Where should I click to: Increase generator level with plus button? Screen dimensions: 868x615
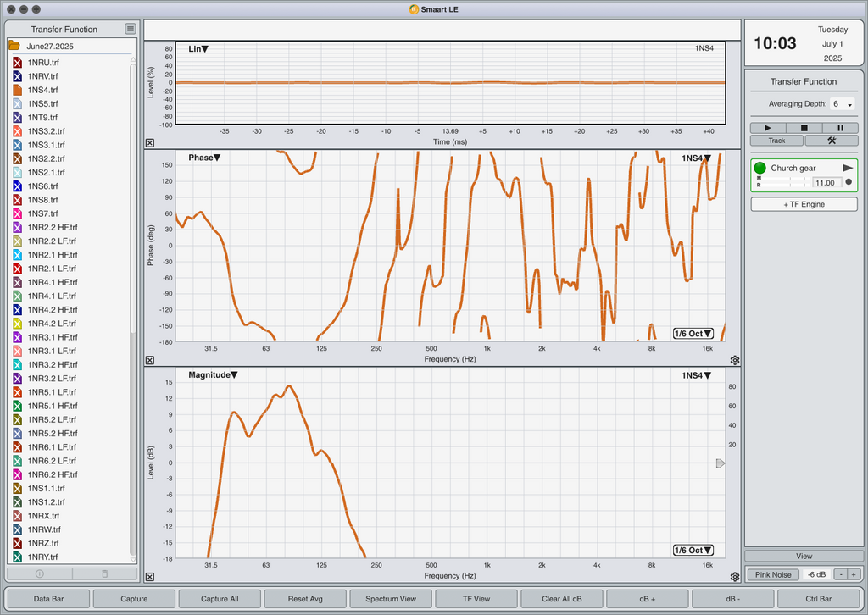pyautogui.click(x=854, y=574)
